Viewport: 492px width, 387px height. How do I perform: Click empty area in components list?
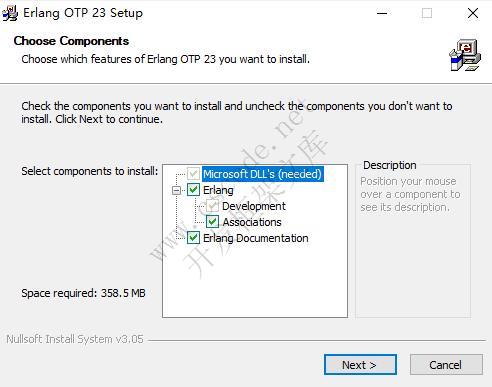tap(255, 282)
